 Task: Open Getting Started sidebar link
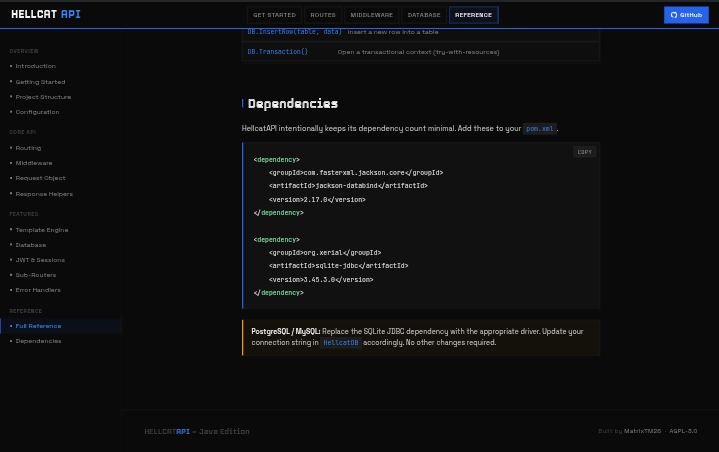[x=40, y=82]
